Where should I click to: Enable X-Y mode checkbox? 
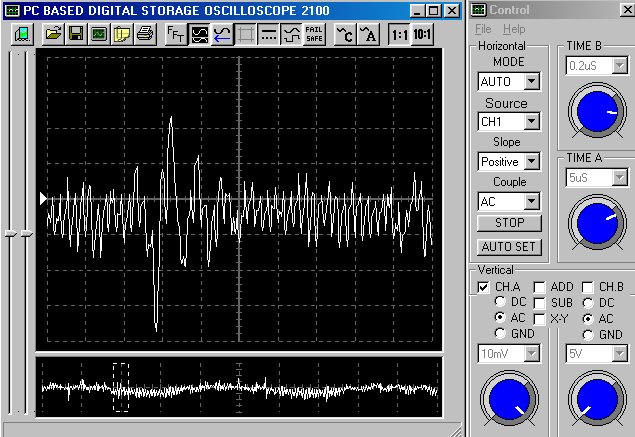539,318
